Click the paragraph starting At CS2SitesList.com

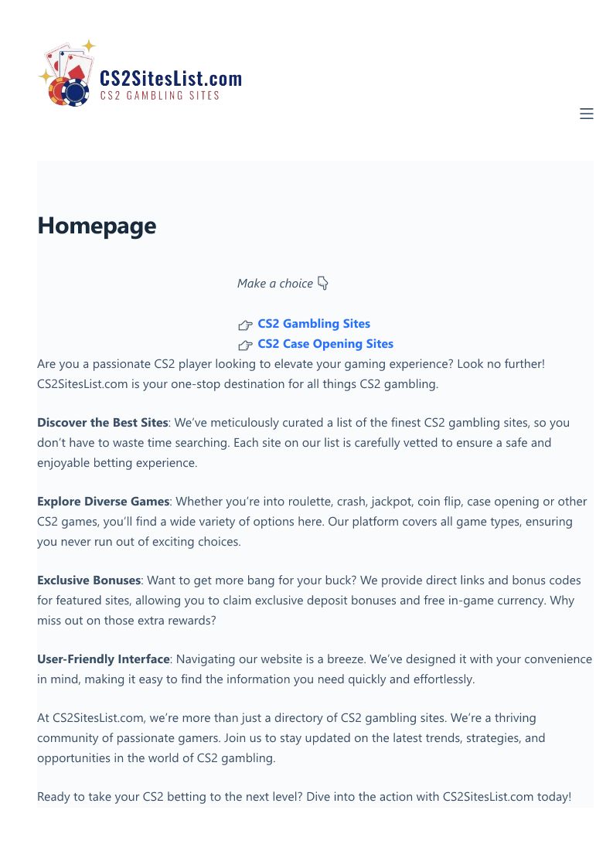coord(291,738)
